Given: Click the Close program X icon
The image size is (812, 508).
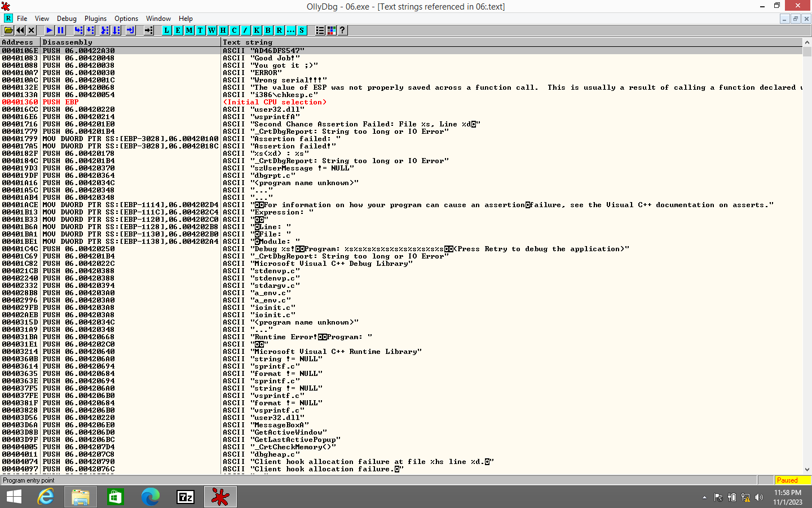Looking at the screenshot, I should 32,30.
